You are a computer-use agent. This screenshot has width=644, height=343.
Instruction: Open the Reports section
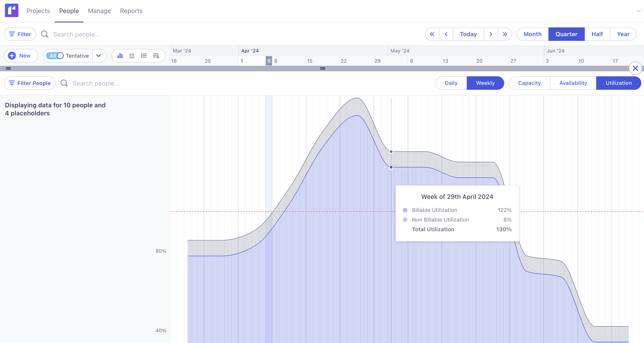[131, 11]
